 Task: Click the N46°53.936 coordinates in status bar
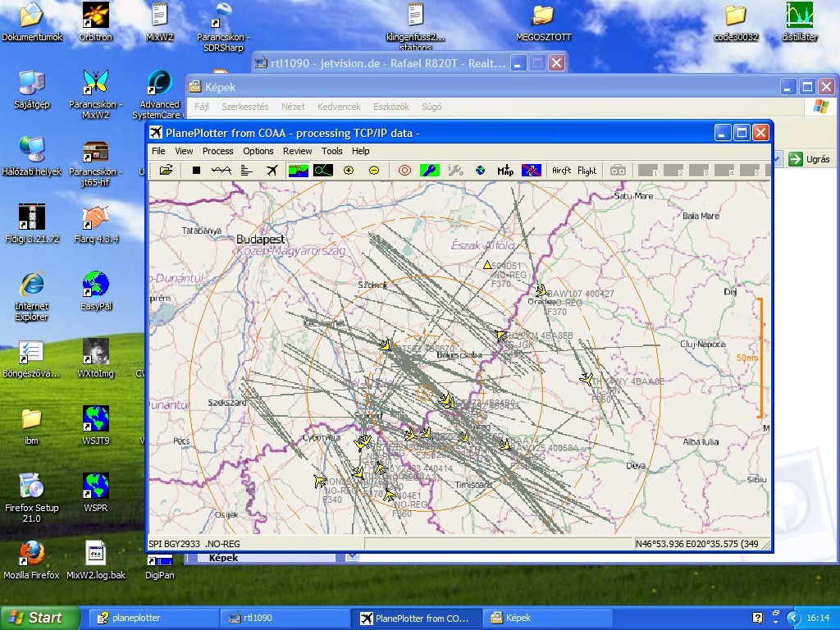[696, 544]
